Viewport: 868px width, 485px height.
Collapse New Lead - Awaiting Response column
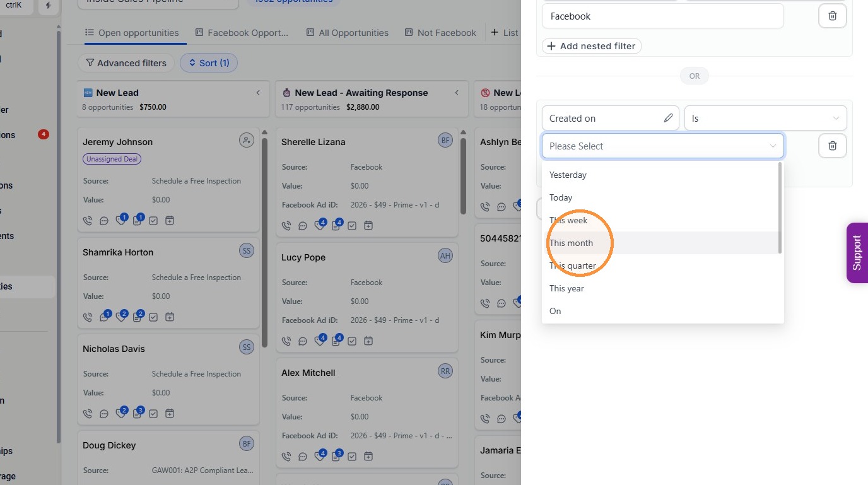[x=457, y=93]
